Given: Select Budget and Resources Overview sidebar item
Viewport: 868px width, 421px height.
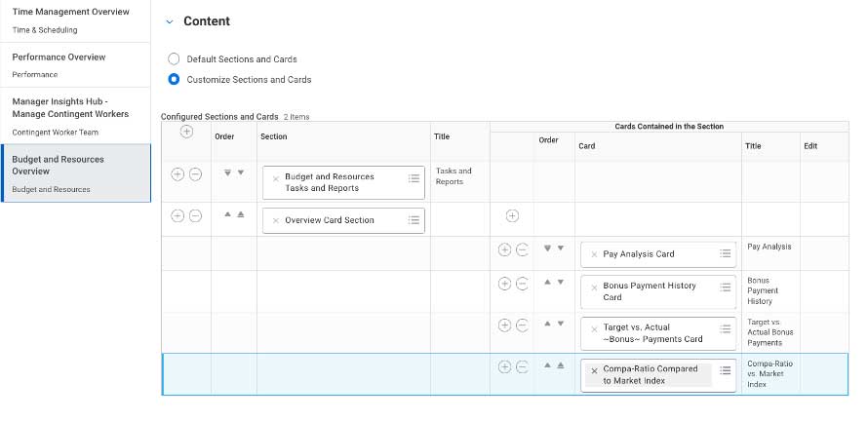Looking at the screenshot, I should coord(59,165).
